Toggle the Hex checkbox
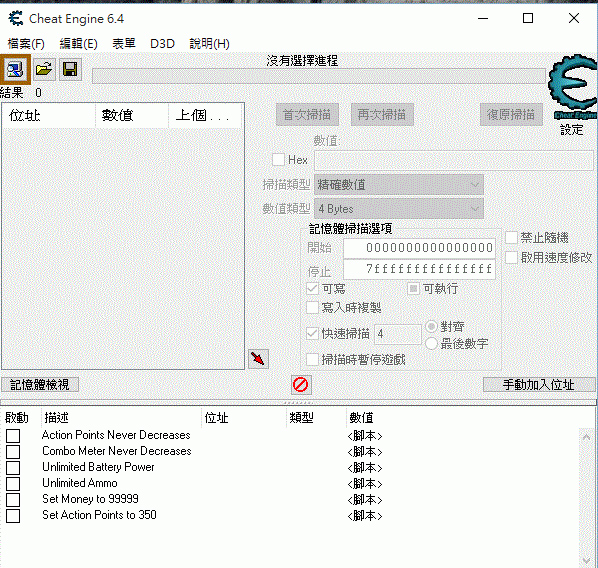Viewport: 598px width, 568px height. pos(278,159)
